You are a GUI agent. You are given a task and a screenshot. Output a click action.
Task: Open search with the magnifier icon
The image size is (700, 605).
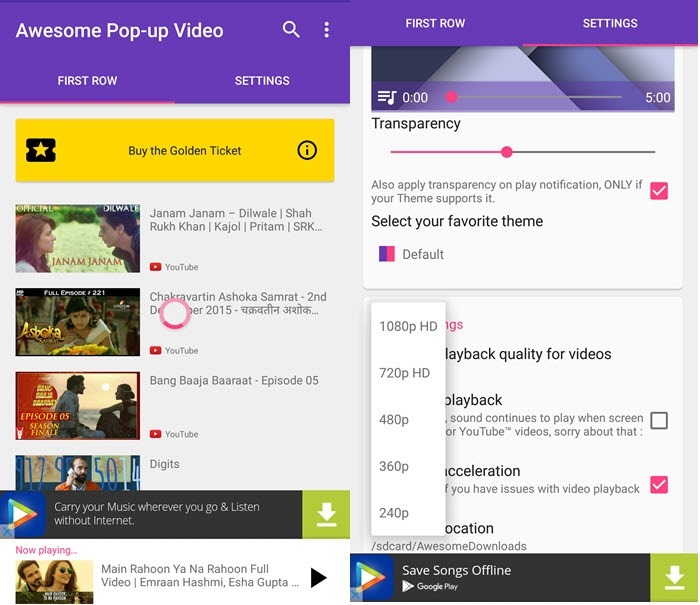pyautogui.click(x=291, y=30)
